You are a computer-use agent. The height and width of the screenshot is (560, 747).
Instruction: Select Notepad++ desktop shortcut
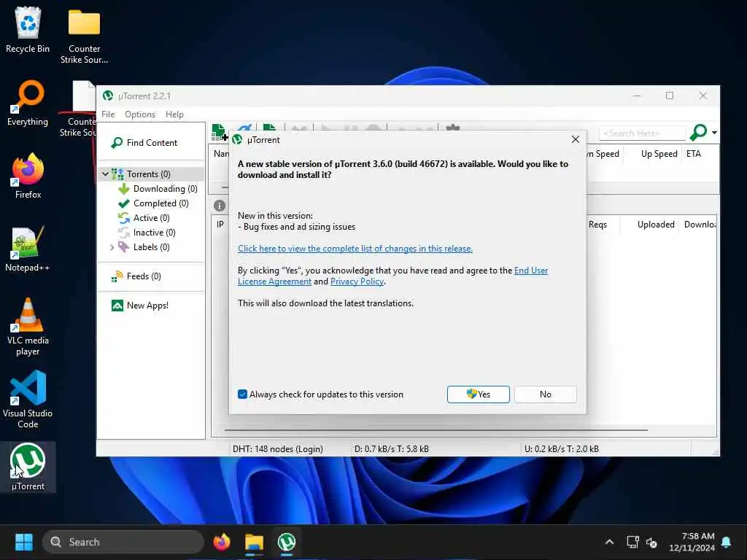(28, 249)
